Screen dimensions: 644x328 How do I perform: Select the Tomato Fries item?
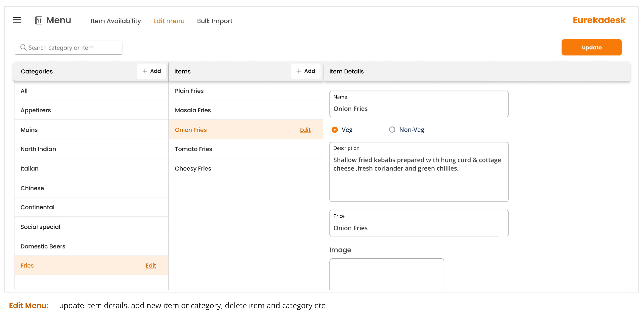click(246, 149)
